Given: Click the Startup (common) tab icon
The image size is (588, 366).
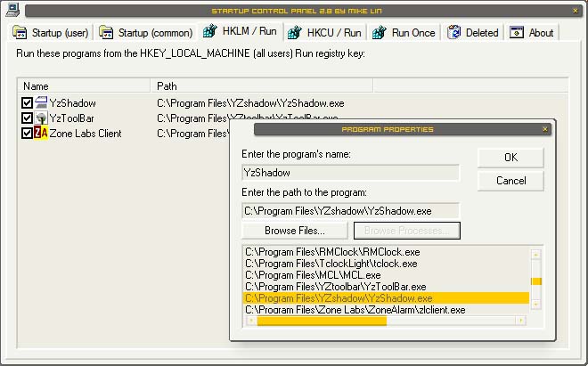Looking at the screenshot, I should [106, 32].
